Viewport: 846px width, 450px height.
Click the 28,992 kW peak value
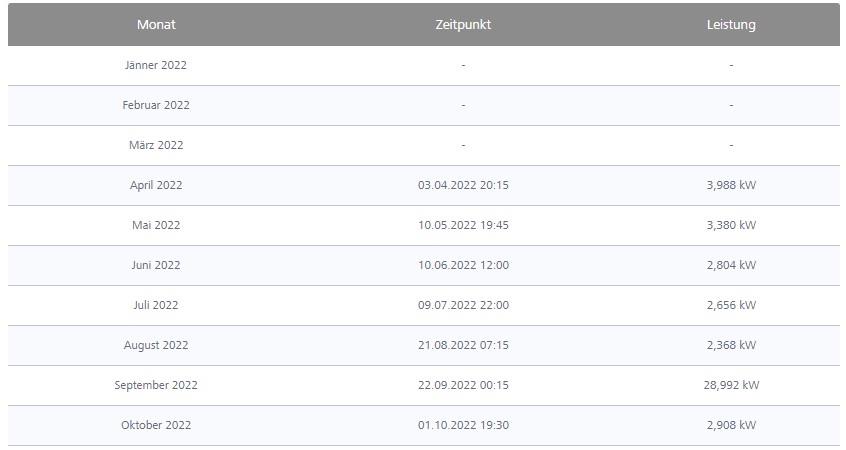731,385
